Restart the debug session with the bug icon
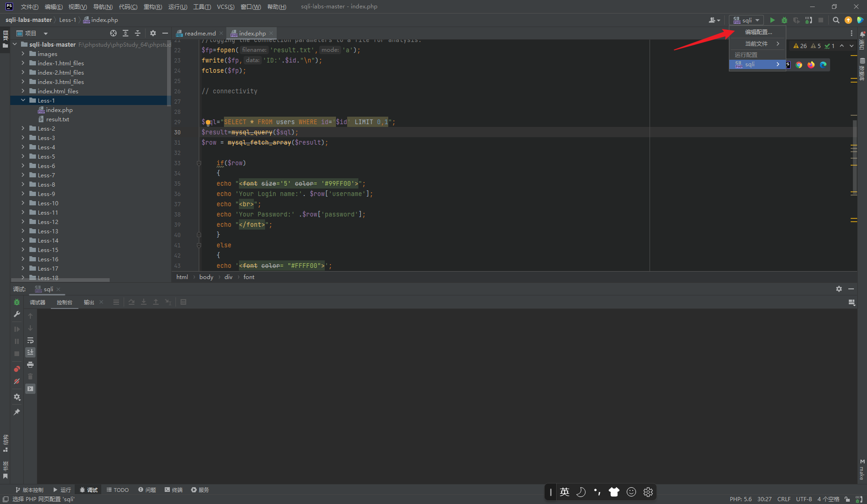The image size is (867, 504). (16, 302)
